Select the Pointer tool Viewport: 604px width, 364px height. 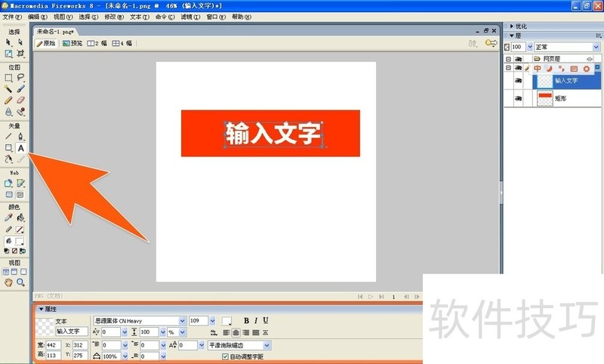coord(8,42)
